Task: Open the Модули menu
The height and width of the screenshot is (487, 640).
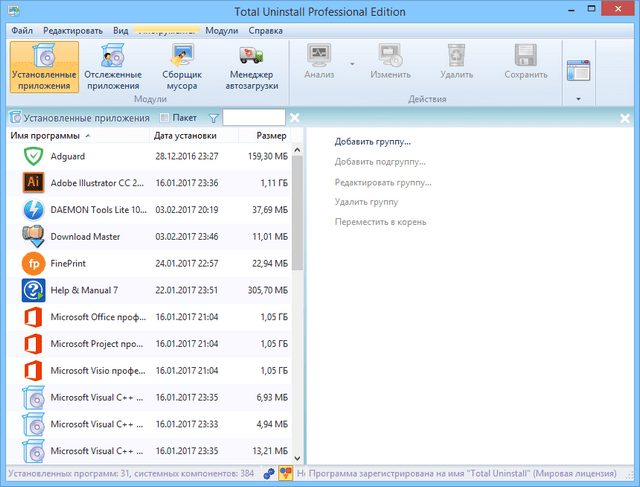Action: click(220, 30)
